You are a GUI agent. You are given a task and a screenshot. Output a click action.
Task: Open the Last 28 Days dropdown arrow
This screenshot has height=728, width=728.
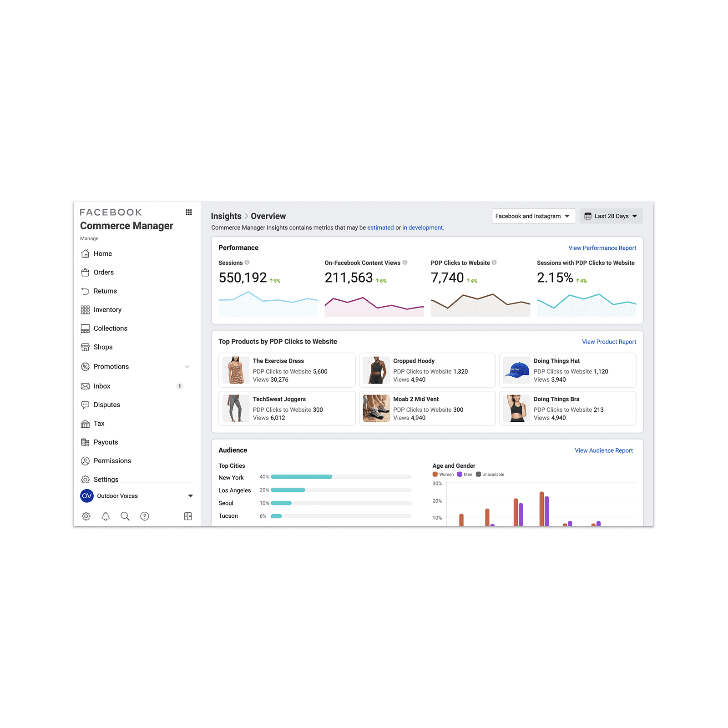pos(635,216)
